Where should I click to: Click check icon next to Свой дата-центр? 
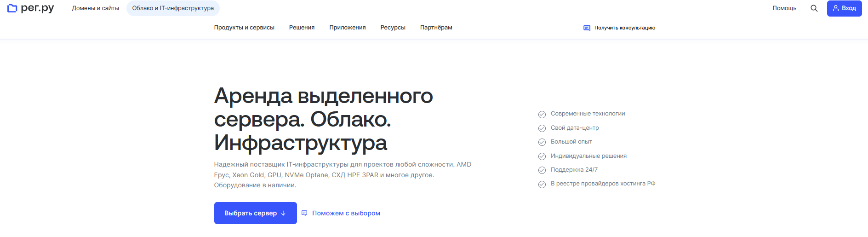pyautogui.click(x=542, y=128)
